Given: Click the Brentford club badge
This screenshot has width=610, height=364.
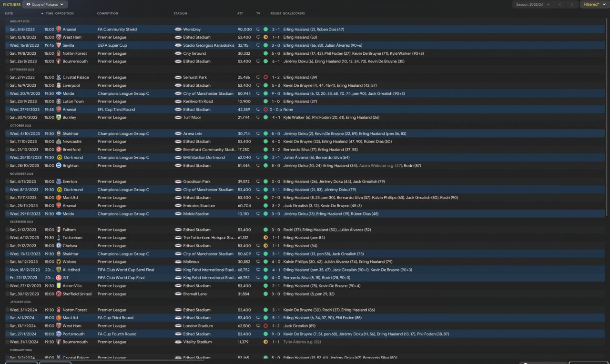Looking at the screenshot, I should pos(59,150).
